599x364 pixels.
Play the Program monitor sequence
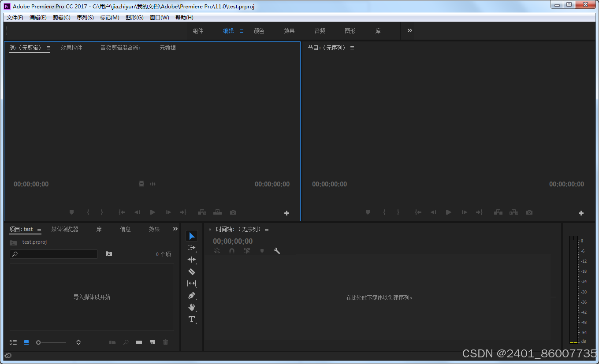(449, 212)
